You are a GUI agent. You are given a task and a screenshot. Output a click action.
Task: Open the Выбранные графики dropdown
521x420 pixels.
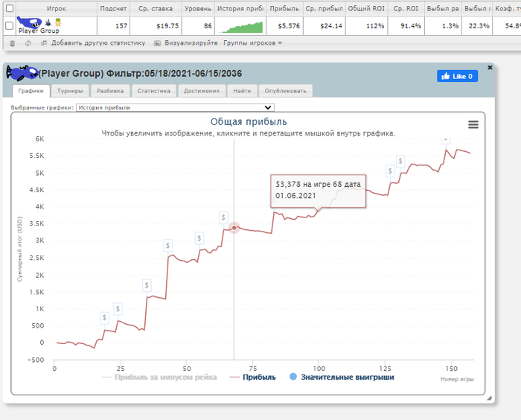click(175, 107)
